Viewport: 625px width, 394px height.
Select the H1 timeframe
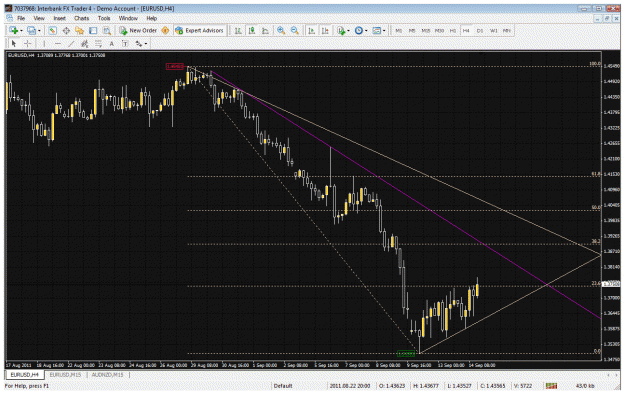453,30
